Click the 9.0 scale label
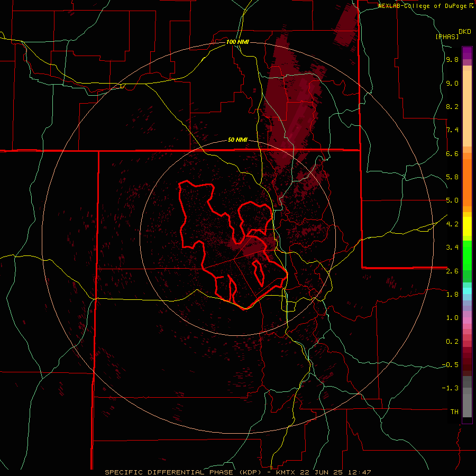The image size is (476, 476). [452, 83]
